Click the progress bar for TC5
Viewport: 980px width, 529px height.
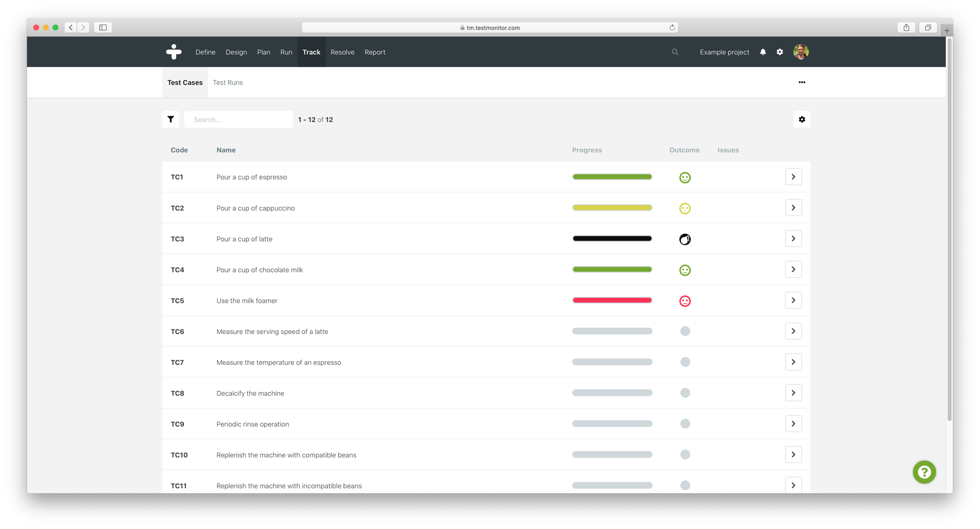click(612, 300)
